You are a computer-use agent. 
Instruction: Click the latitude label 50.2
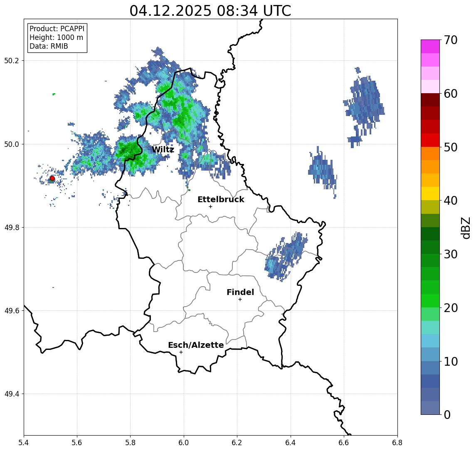click(12, 60)
